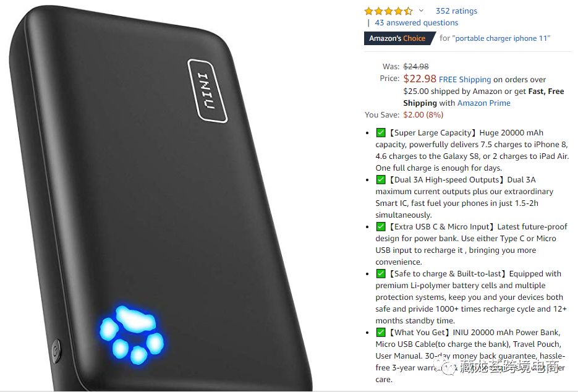Click the INIU logo on the power bank

[x=207, y=91]
